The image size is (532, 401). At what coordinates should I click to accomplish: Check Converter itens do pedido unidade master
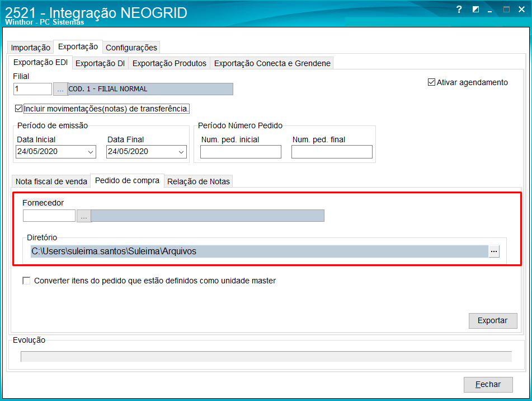tap(26, 281)
